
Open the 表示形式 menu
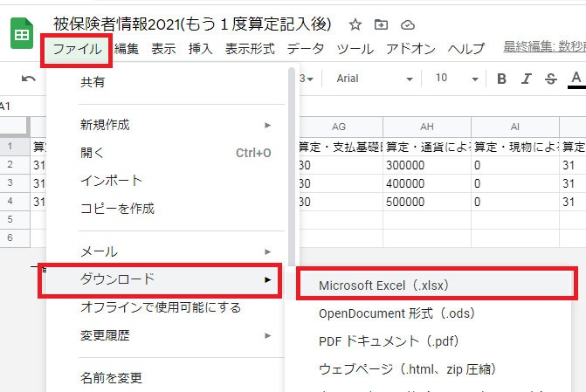pyautogui.click(x=250, y=49)
